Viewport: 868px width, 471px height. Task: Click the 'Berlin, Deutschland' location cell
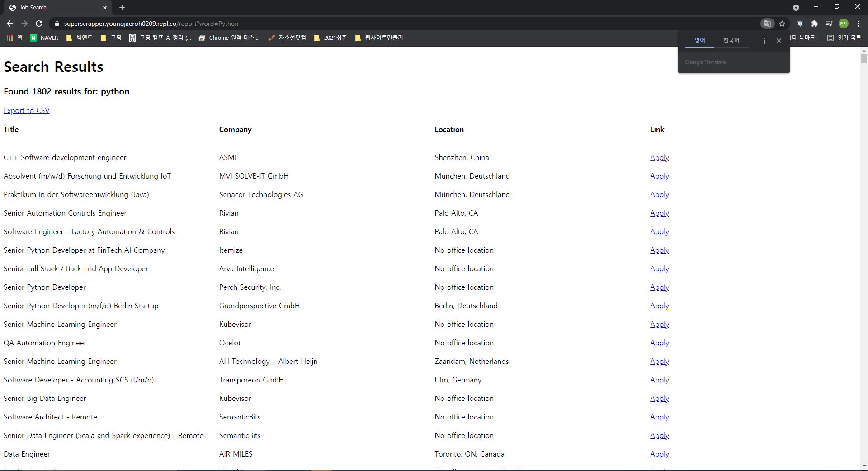466,306
